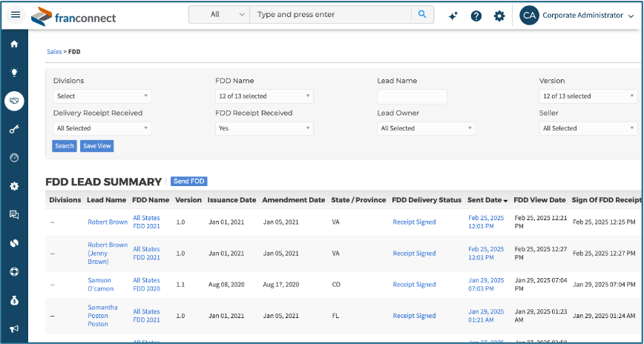Open lead Samantha Poston Poston
This screenshot has width=644, height=344.
tap(102, 316)
